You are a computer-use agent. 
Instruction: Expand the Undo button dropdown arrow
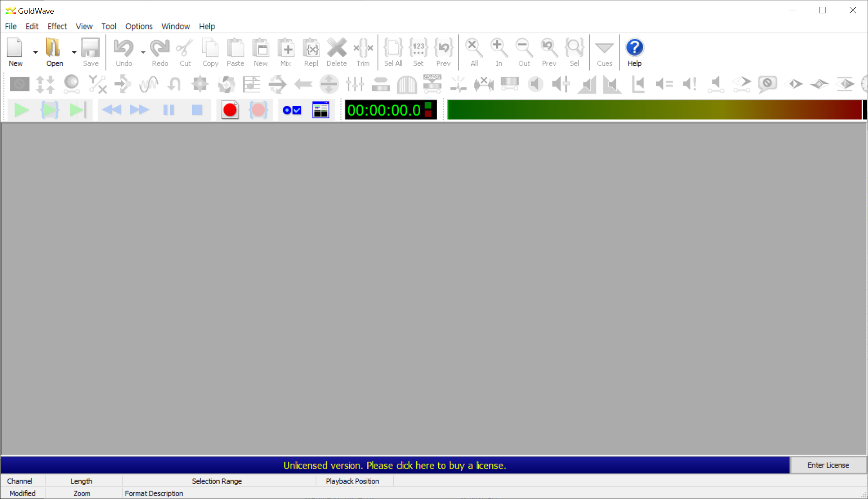pos(143,52)
